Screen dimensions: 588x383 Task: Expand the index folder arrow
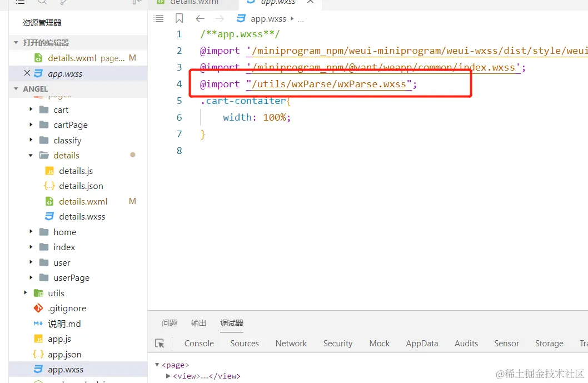coord(31,247)
